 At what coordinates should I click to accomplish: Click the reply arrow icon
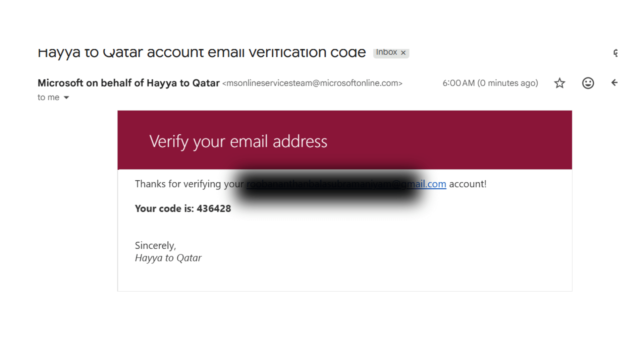[614, 83]
